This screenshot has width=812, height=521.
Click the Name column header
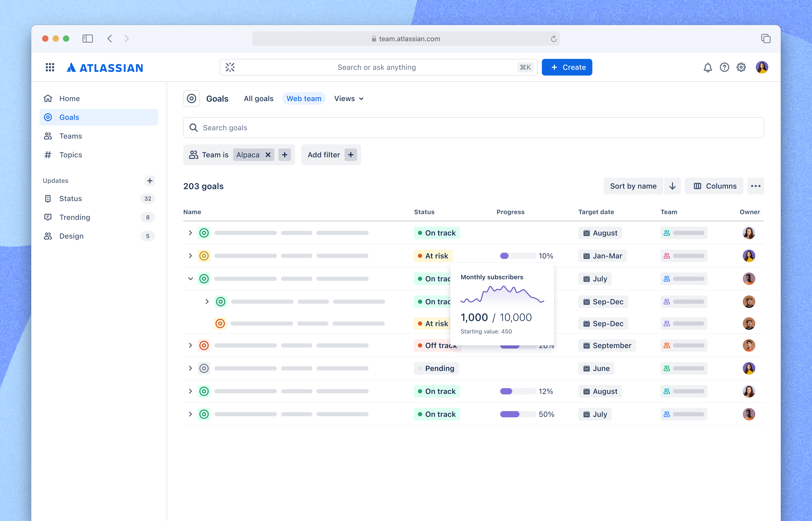(x=192, y=212)
